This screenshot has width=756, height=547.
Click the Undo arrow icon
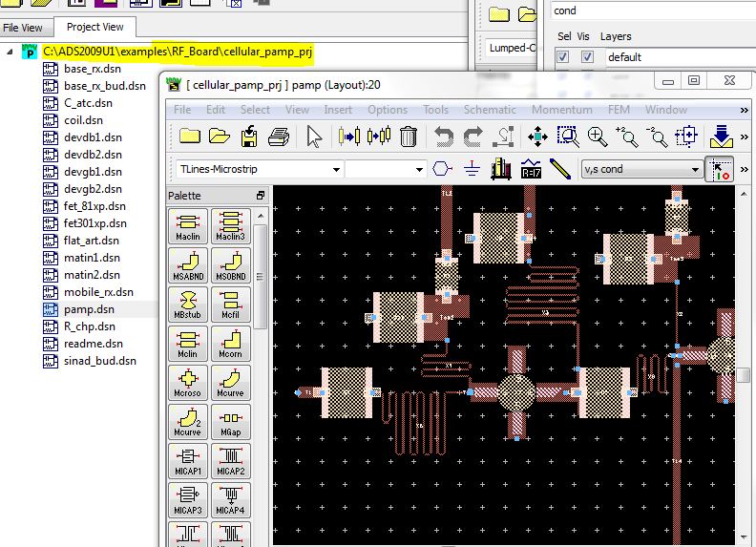(x=444, y=137)
